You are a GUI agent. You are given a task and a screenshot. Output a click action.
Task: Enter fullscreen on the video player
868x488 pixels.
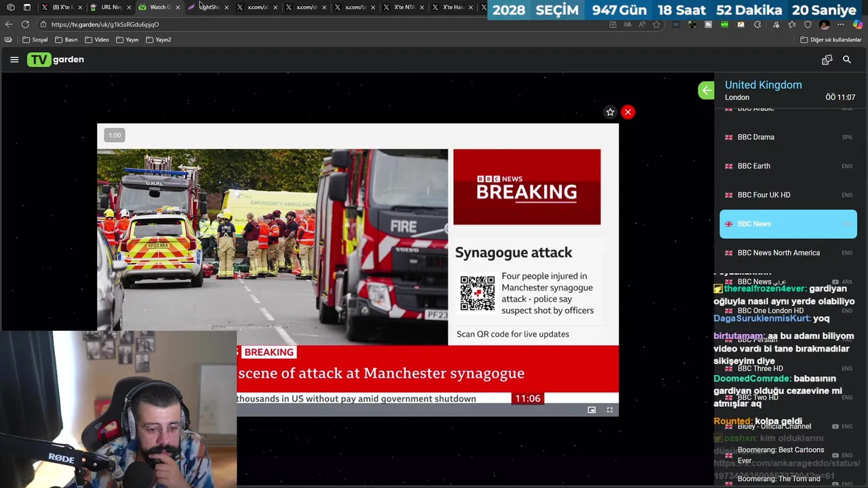(610, 410)
